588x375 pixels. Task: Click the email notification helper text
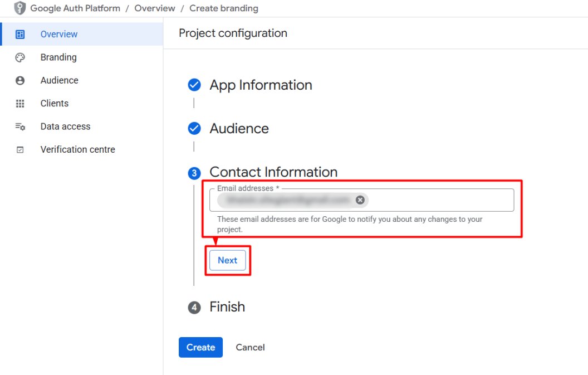tap(350, 224)
